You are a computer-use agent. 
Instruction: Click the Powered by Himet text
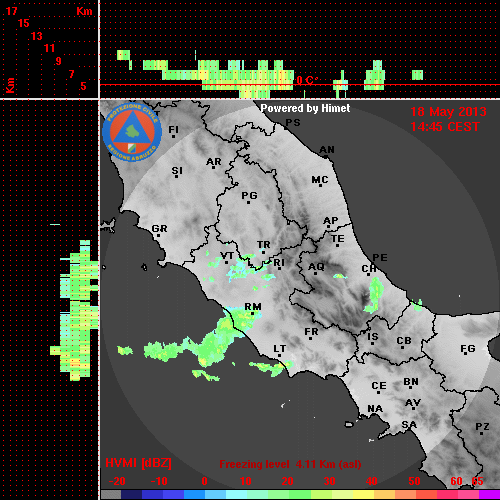tap(305, 108)
